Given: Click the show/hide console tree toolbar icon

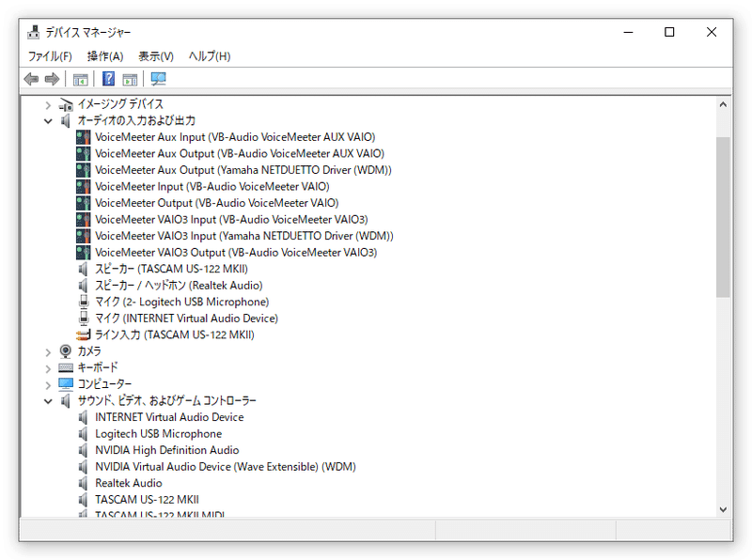Looking at the screenshot, I should click(x=81, y=79).
